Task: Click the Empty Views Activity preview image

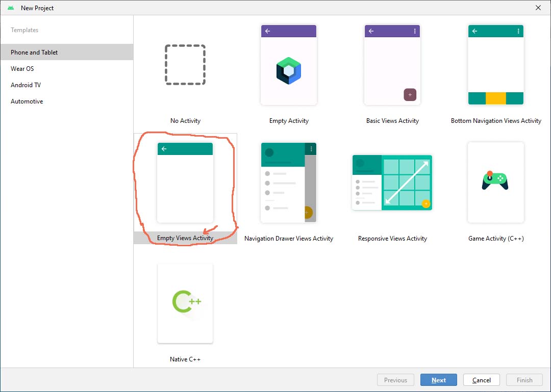Action: [x=185, y=182]
